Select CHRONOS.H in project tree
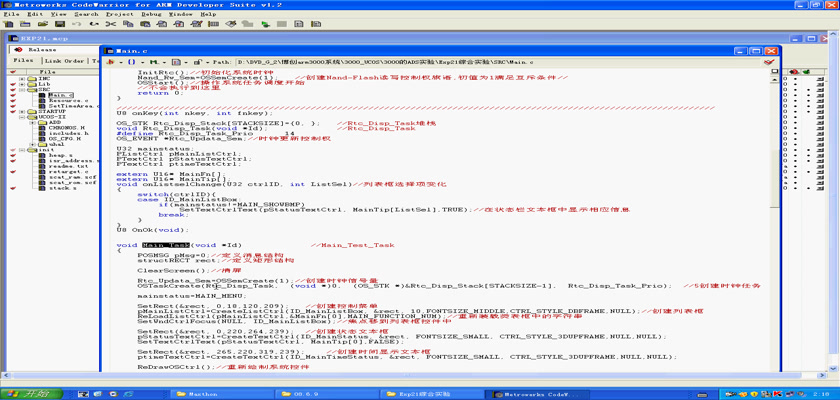Image resolution: width=840 pixels, height=400 pixels. (65, 127)
